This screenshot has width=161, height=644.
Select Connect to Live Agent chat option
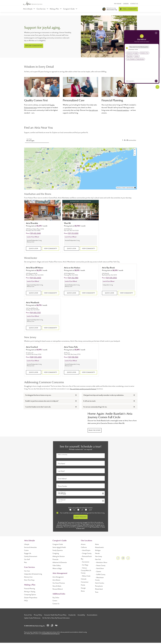tap(132, 53)
